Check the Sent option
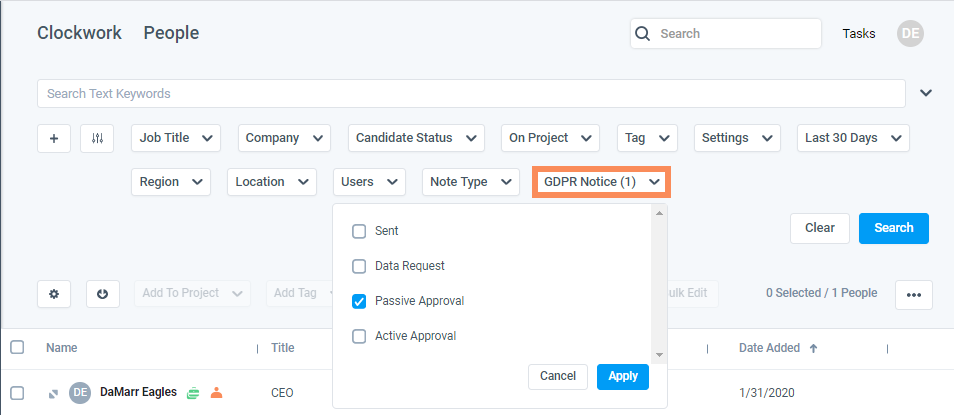 point(359,231)
